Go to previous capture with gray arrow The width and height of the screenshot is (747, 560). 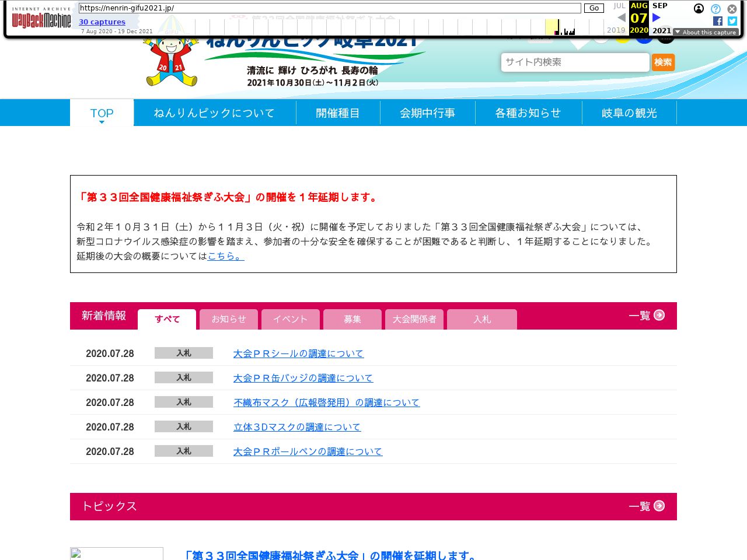pyautogui.click(x=621, y=17)
